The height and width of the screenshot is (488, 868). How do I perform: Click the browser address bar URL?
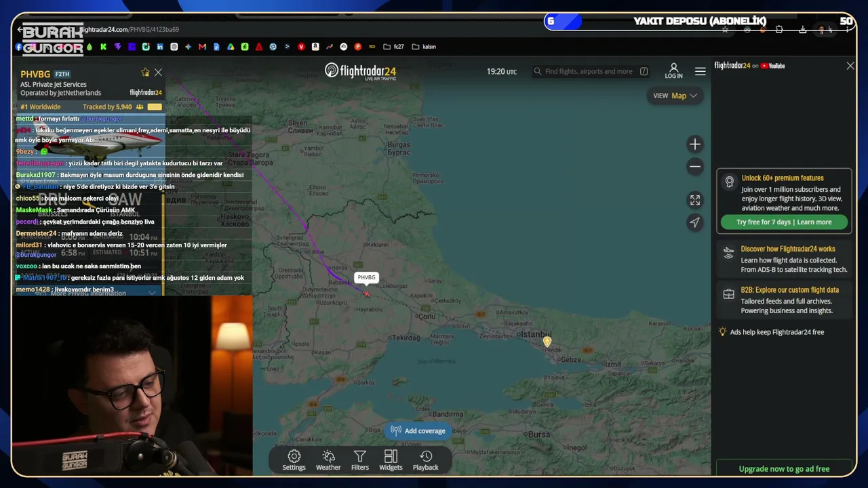click(129, 30)
